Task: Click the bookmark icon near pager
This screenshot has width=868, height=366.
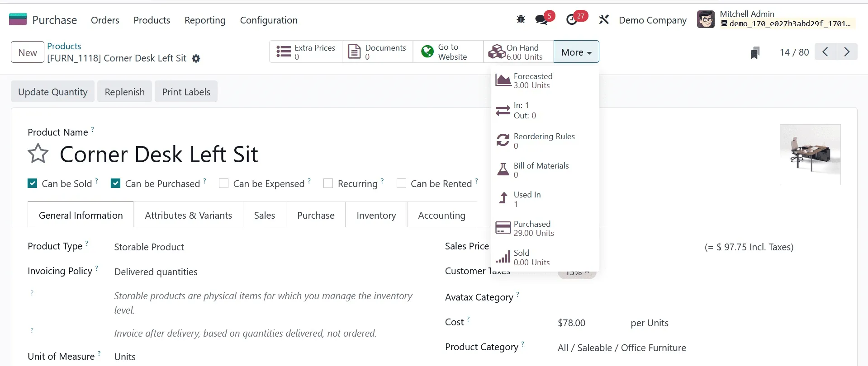Action: pos(754,53)
